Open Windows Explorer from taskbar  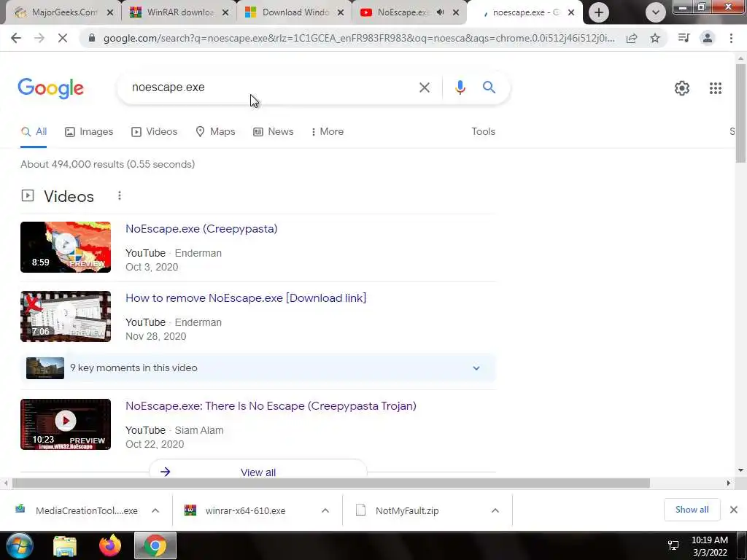click(x=65, y=546)
